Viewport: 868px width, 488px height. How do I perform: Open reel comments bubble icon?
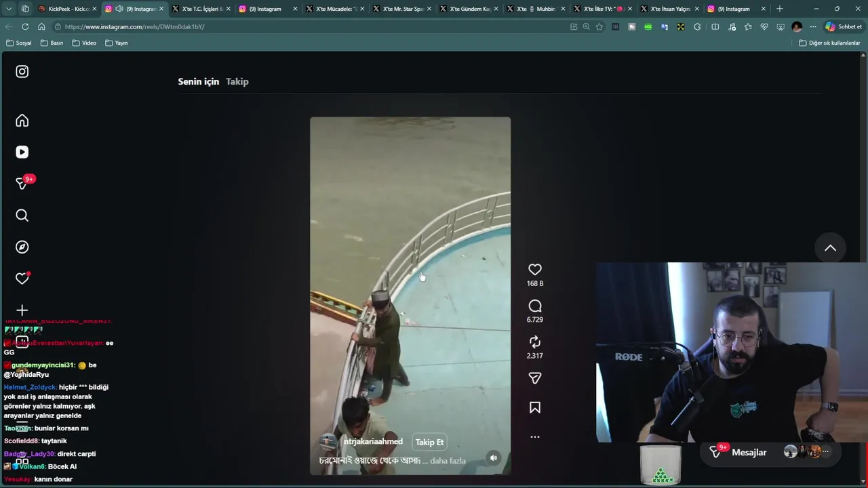point(535,306)
